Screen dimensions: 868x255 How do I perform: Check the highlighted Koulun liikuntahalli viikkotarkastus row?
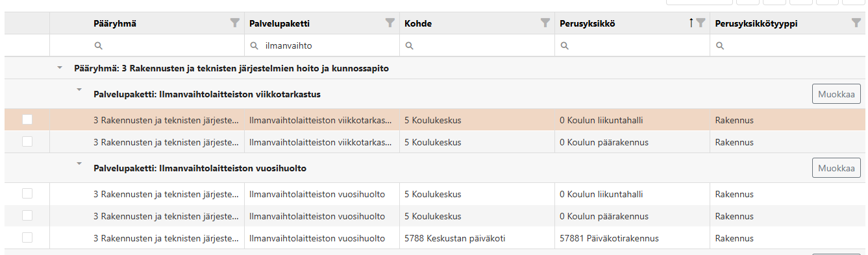pyautogui.click(x=27, y=119)
